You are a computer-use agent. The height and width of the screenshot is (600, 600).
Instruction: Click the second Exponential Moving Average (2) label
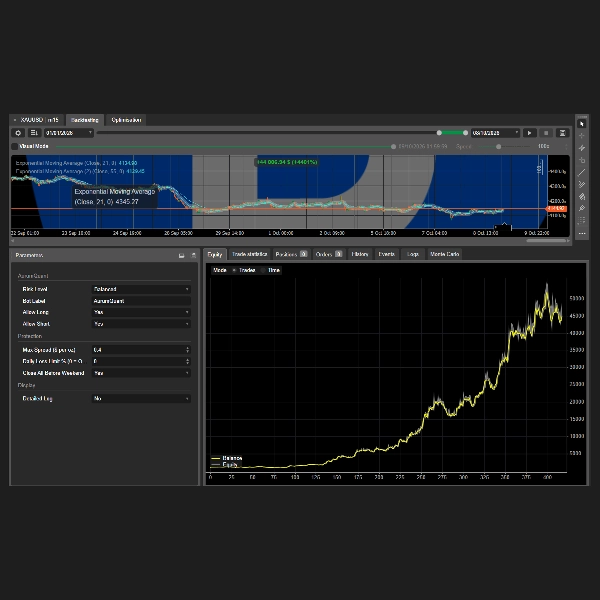point(80,171)
